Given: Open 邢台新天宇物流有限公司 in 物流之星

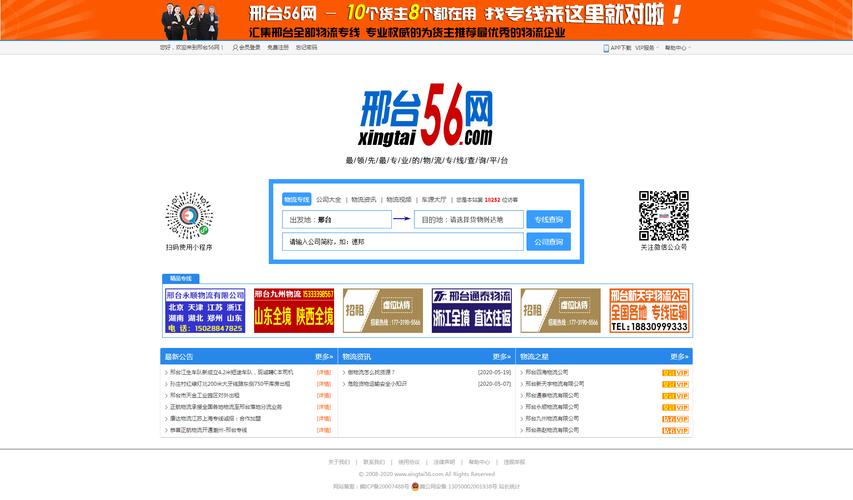Looking at the screenshot, I should [555, 384].
